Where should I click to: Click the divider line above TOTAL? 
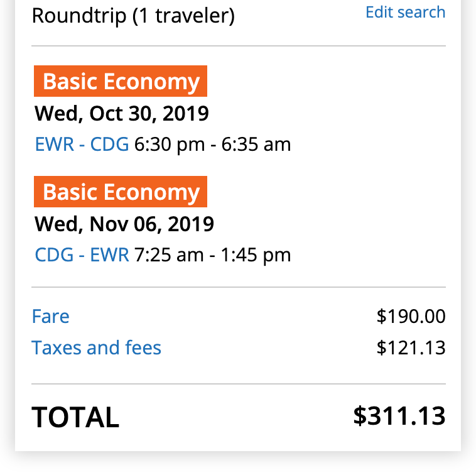(x=238, y=383)
